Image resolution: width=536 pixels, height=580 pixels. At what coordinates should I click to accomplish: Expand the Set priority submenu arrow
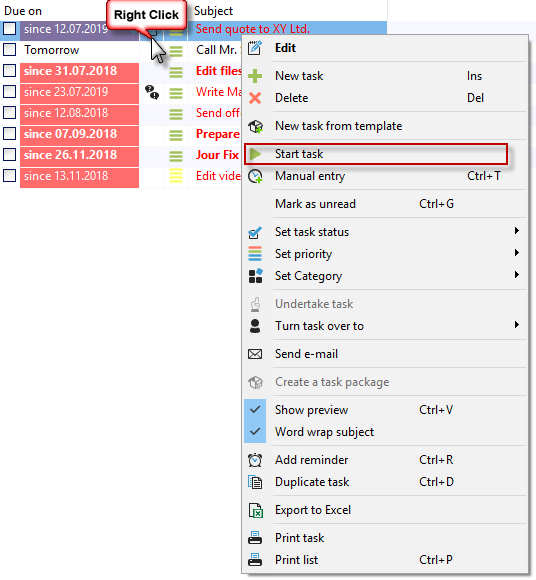tap(517, 253)
